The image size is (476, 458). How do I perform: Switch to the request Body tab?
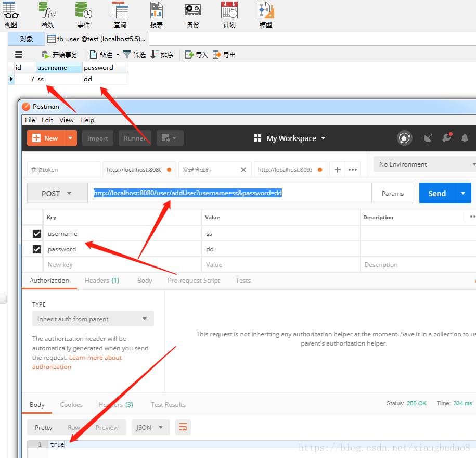pyautogui.click(x=145, y=281)
